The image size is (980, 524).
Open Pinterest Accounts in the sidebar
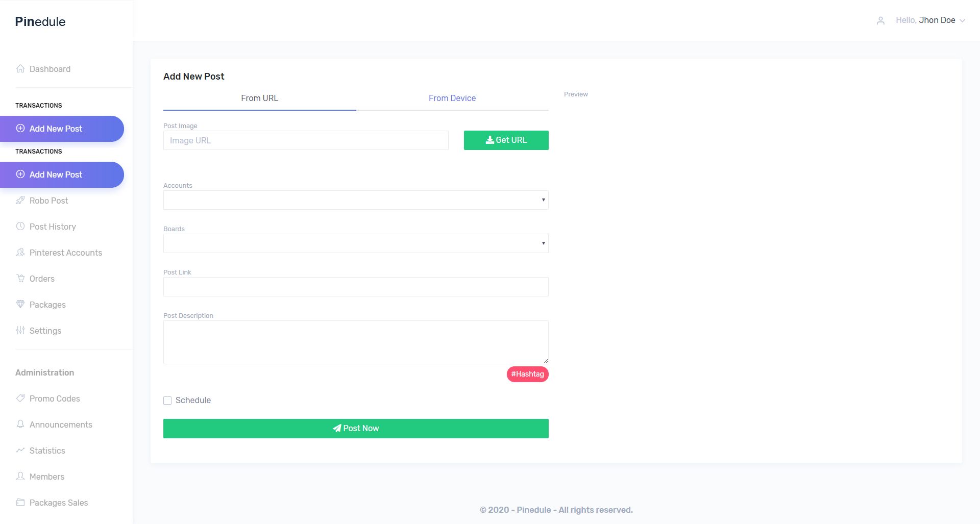click(x=66, y=253)
